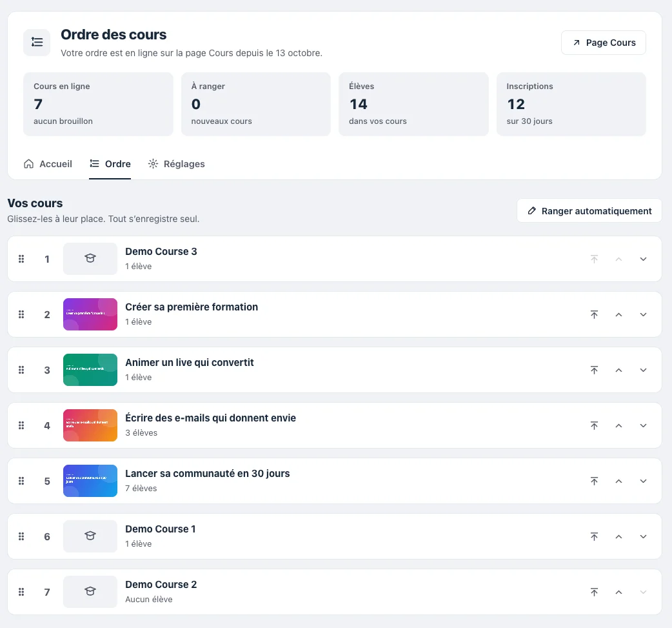Grab the drag handle for Créer sa première formation
The height and width of the screenshot is (628, 672).
(x=21, y=314)
